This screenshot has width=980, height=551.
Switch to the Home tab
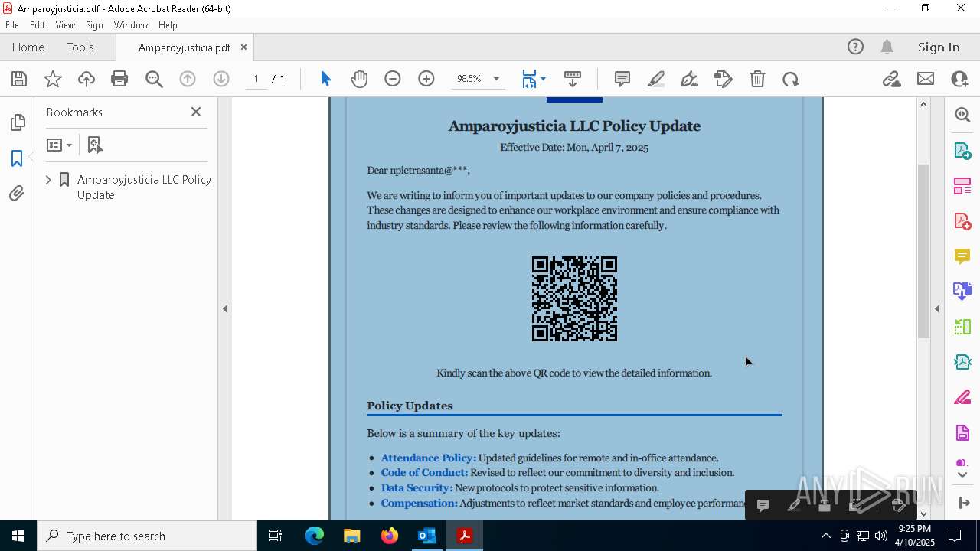tap(28, 47)
